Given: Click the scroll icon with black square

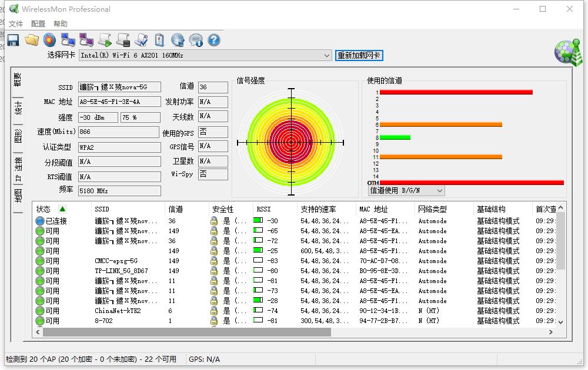Looking at the screenshot, I should (x=123, y=40).
